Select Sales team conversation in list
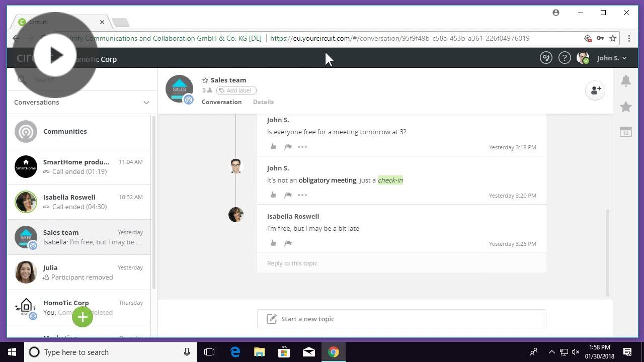This screenshot has height=362, width=644. pos(78,237)
